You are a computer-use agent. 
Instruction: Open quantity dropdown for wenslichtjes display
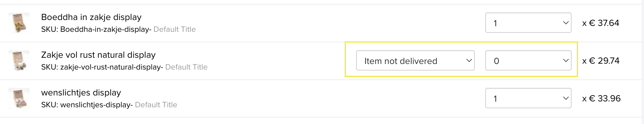528,98
